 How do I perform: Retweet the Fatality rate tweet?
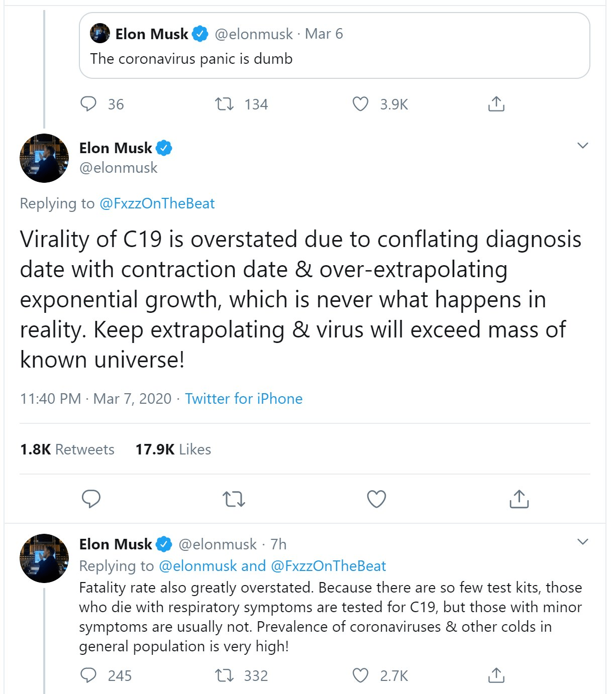click(224, 675)
